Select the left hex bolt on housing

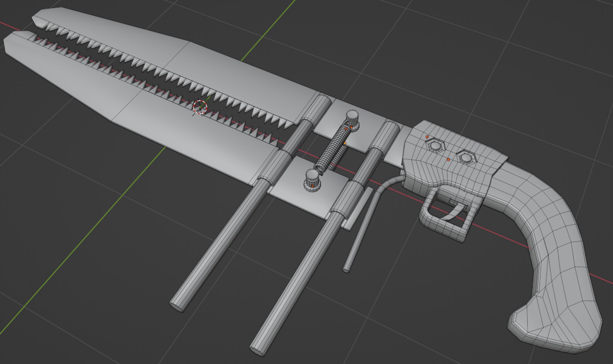[x=435, y=146]
